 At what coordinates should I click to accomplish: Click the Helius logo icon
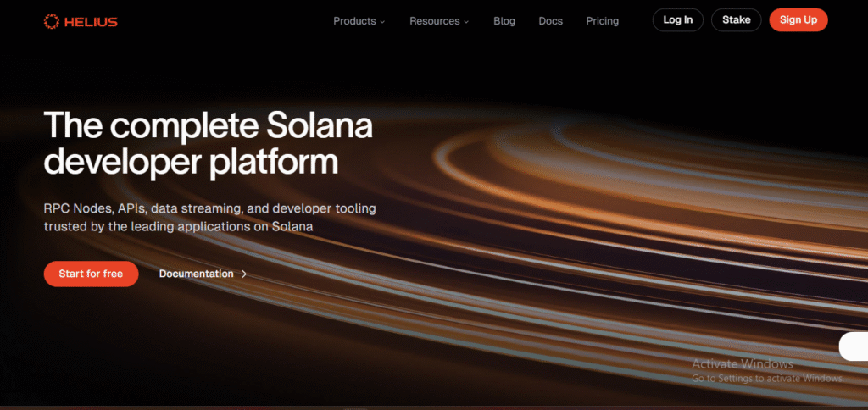tap(52, 21)
